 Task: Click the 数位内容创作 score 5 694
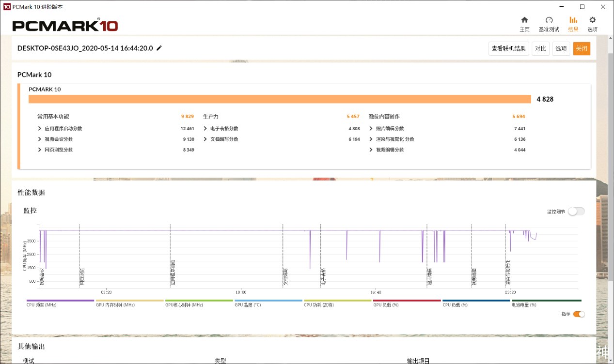tap(519, 117)
